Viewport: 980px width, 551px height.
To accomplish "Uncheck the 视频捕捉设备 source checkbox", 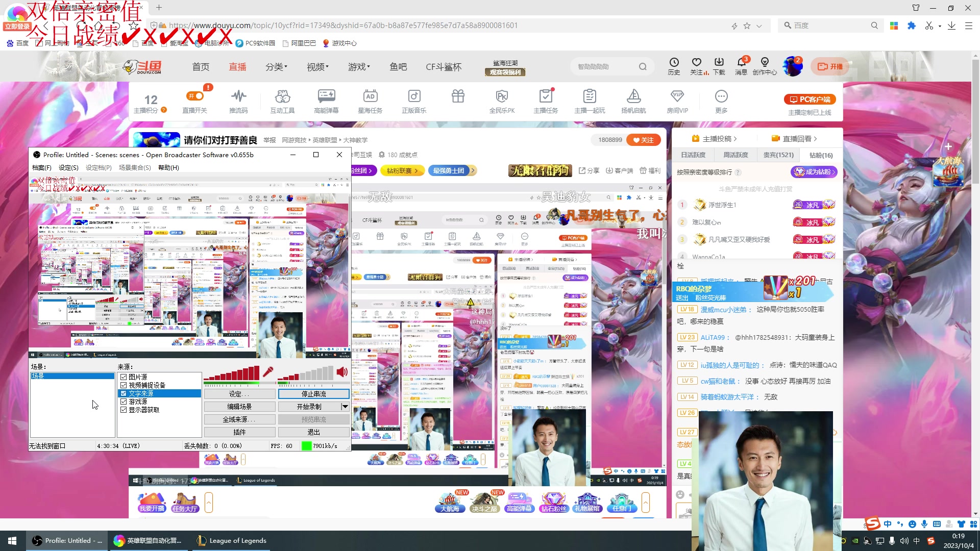I will [124, 385].
